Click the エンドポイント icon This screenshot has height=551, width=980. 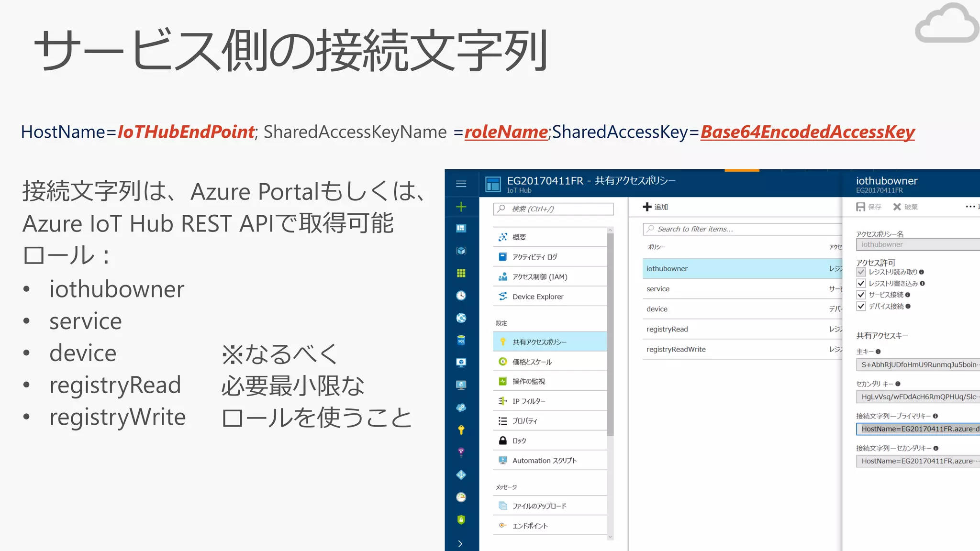502,526
